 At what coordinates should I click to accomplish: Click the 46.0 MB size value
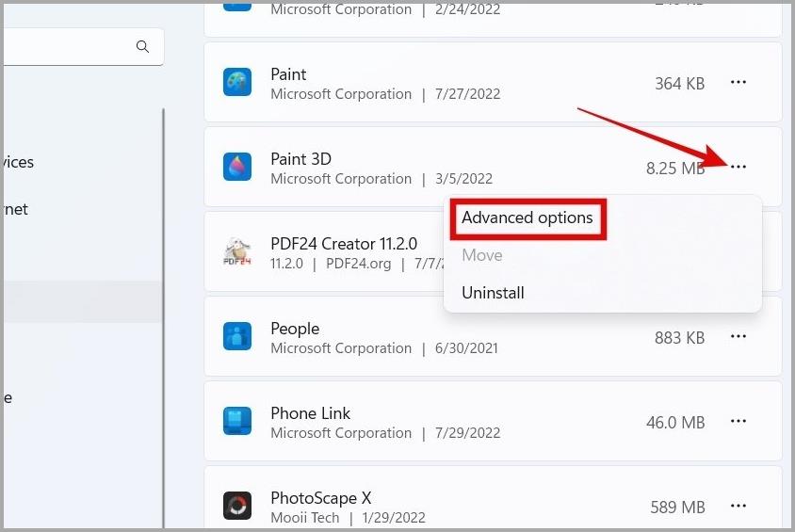(675, 423)
